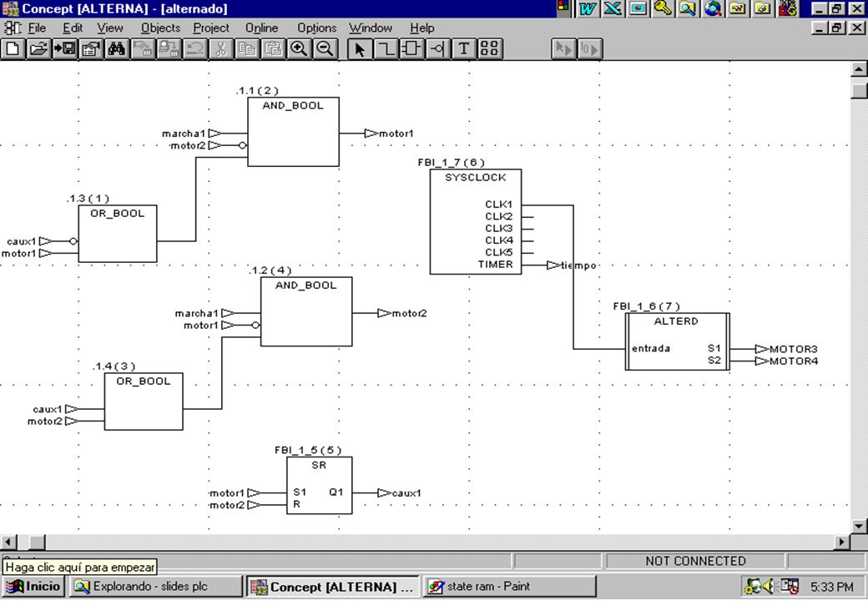
Task: Click the Open file folder icon
Action: (38, 48)
